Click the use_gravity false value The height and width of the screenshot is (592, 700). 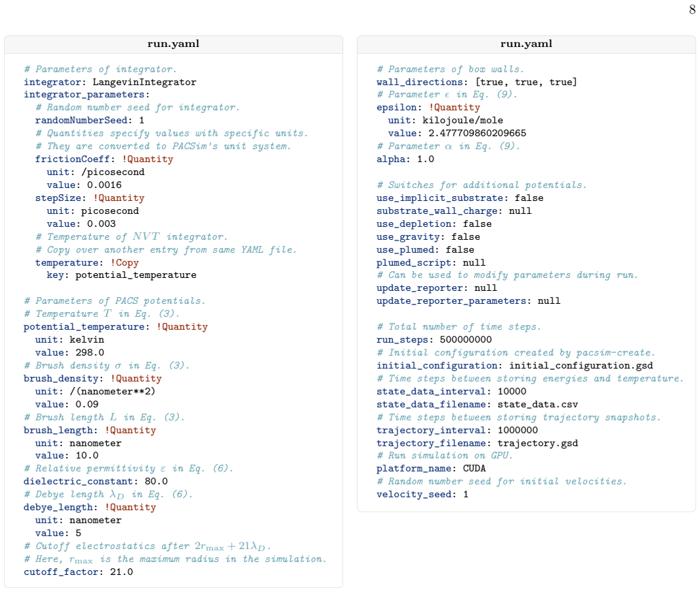tap(466, 237)
